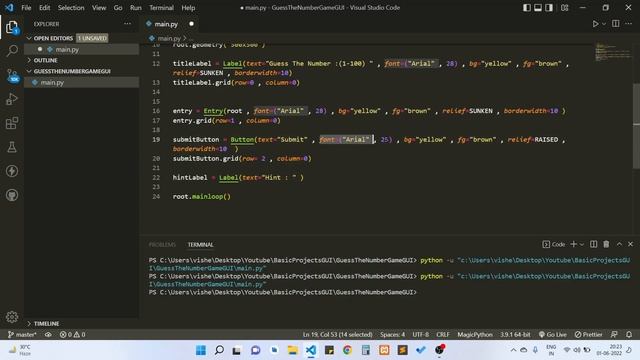
Task: Toggle the bottom panel layout
Action: click(x=538, y=8)
